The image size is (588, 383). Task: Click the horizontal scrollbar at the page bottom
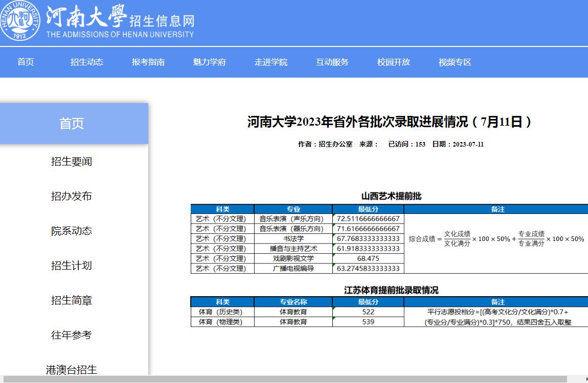[x=285, y=379]
